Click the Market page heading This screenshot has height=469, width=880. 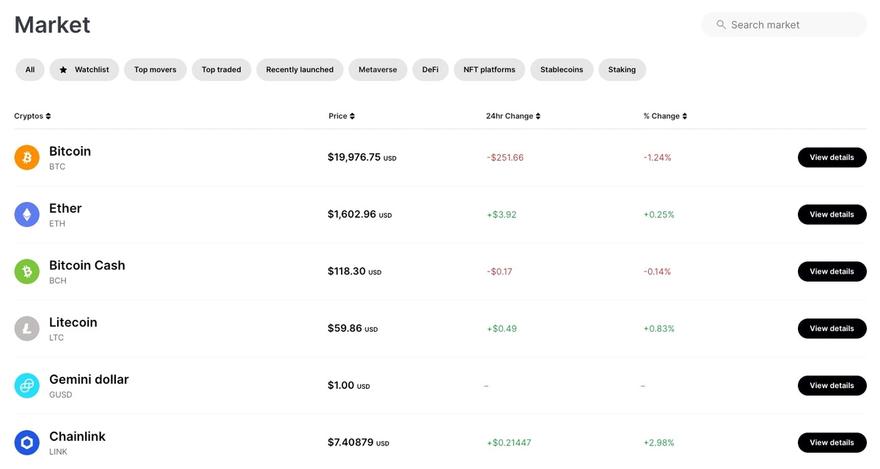pos(52,25)
